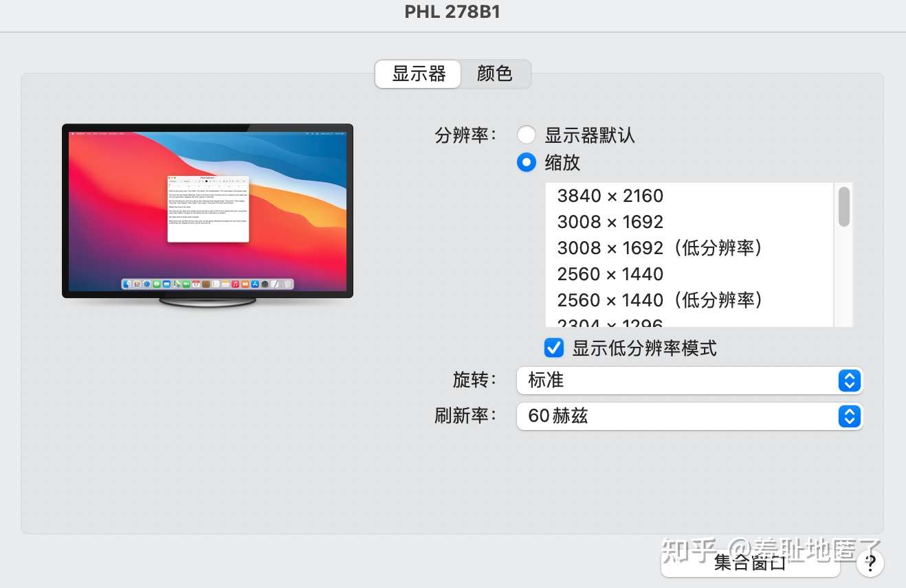
Task: Open the App Store icon in the preview Dock
Action: point(256,284)
